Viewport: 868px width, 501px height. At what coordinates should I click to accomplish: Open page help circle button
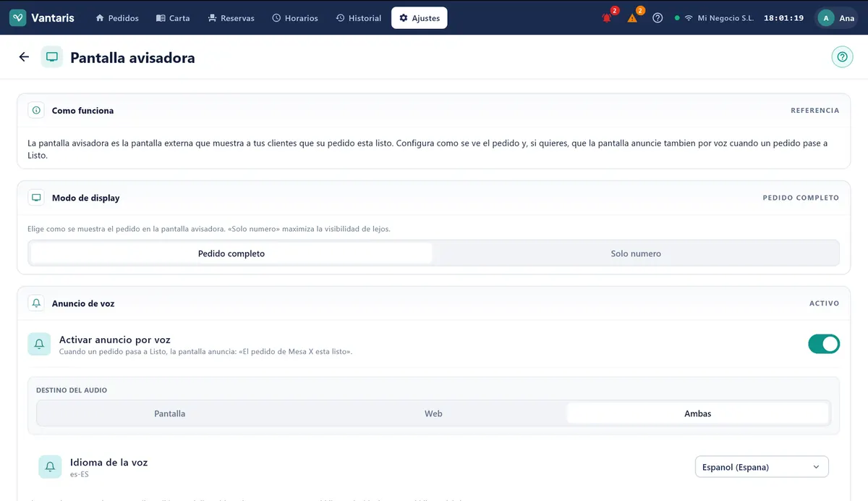pos(842,57)
